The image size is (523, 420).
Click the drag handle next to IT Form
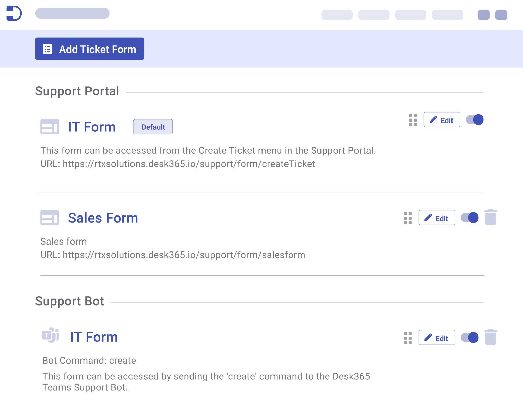click(x=413, y=120)
